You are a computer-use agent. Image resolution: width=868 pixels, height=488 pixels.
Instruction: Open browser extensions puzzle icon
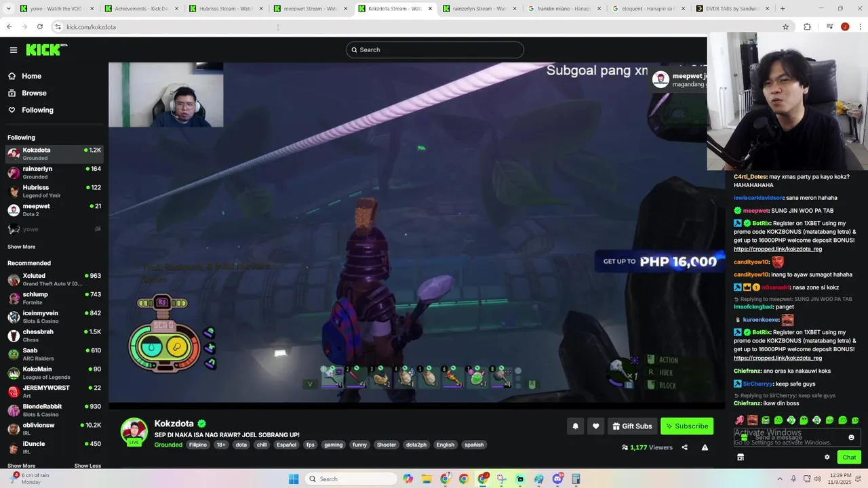point(807,26)
